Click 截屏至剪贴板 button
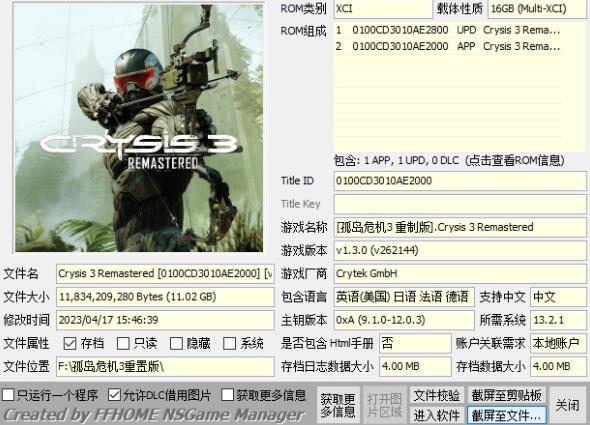The image size is (590, 425). (x=507, y=395)
